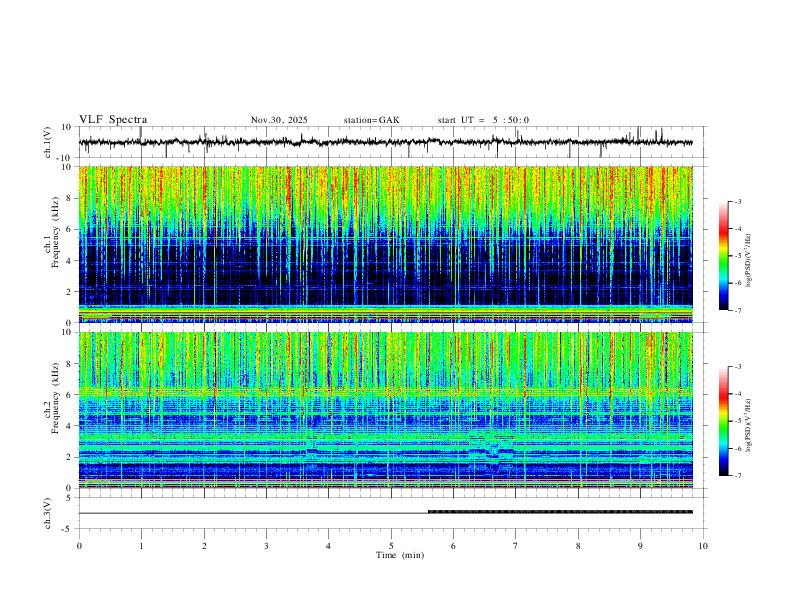Click the "6" kHz tick on ch.1 spectrogram

tap(70, 229)
